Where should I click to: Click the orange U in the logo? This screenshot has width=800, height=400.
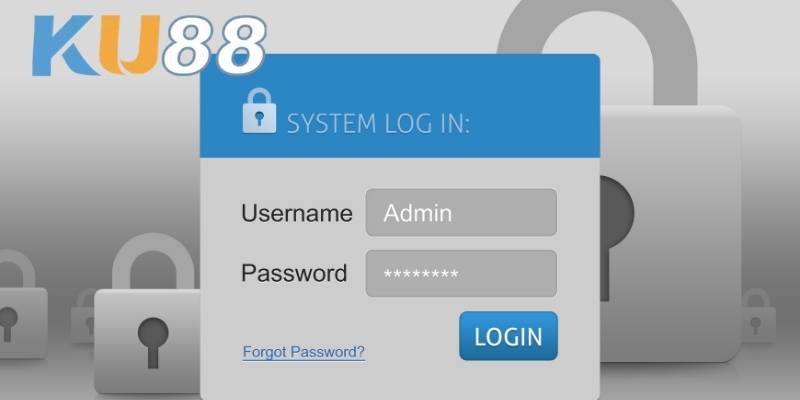pos(130,45)
